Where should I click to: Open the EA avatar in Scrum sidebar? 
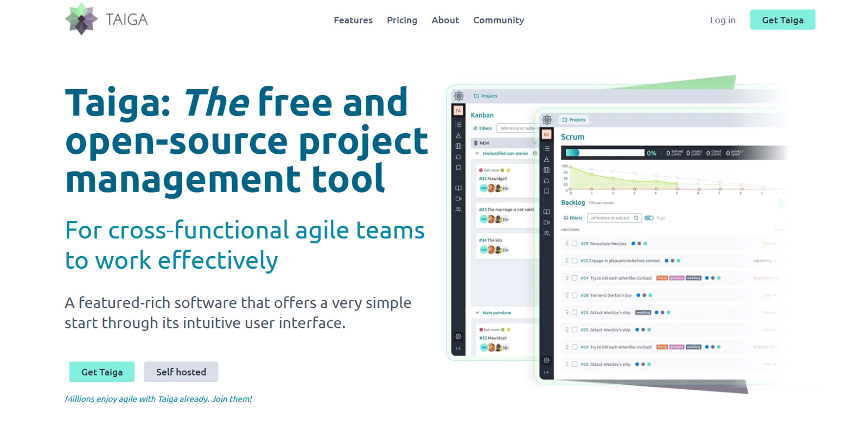tap(546, 134)
